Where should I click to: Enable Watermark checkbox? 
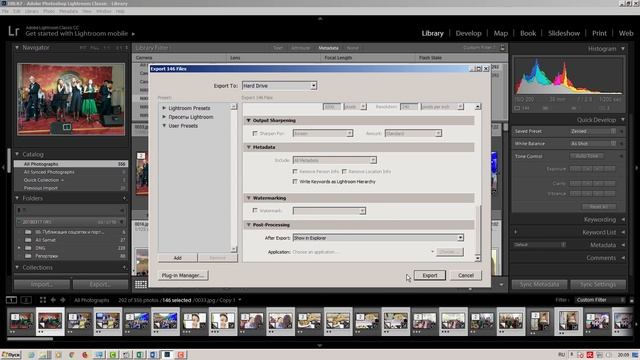(255, 211)
